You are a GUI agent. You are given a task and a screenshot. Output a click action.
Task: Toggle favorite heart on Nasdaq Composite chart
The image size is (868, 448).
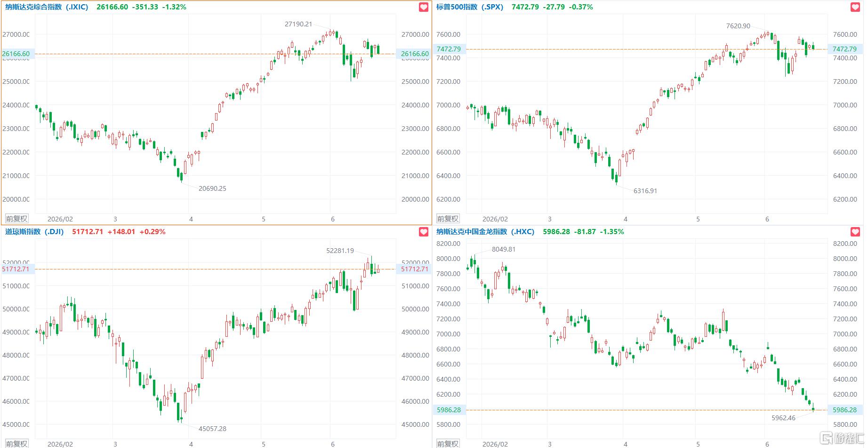424,7
